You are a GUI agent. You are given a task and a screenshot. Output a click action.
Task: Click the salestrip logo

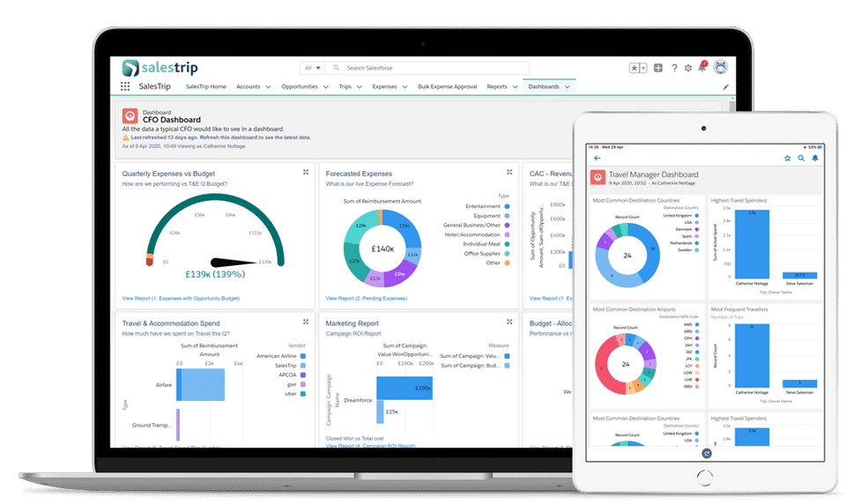160,68
